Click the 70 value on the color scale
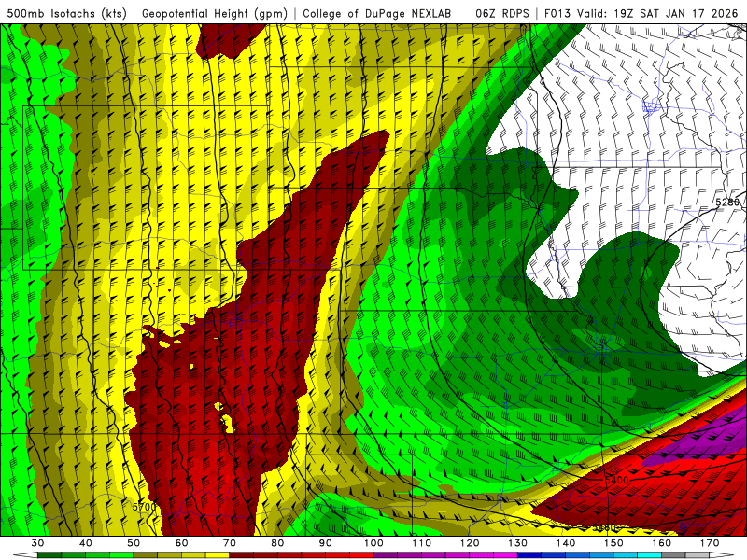Viewport: 747px width, 560px height. (x=230, y=543)
